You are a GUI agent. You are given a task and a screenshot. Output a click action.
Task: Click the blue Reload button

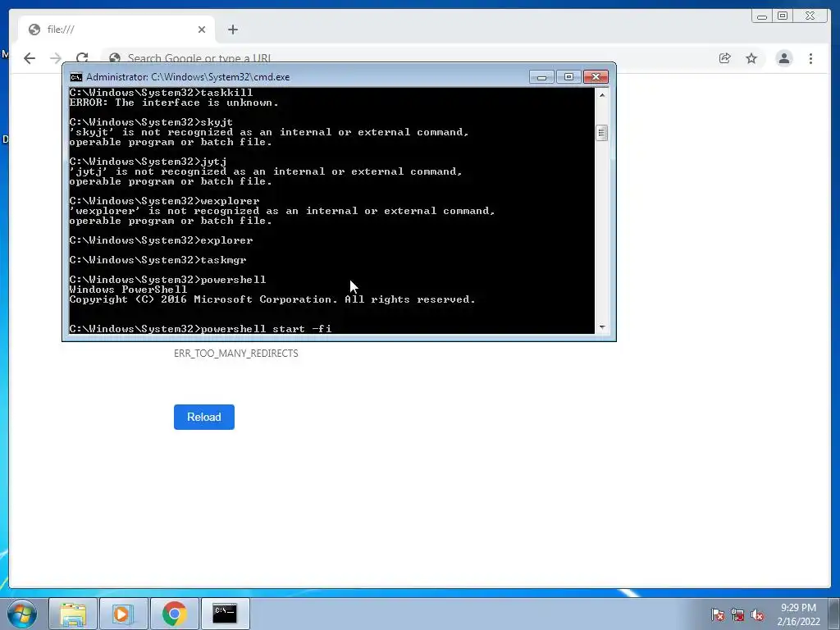[204, 417]
